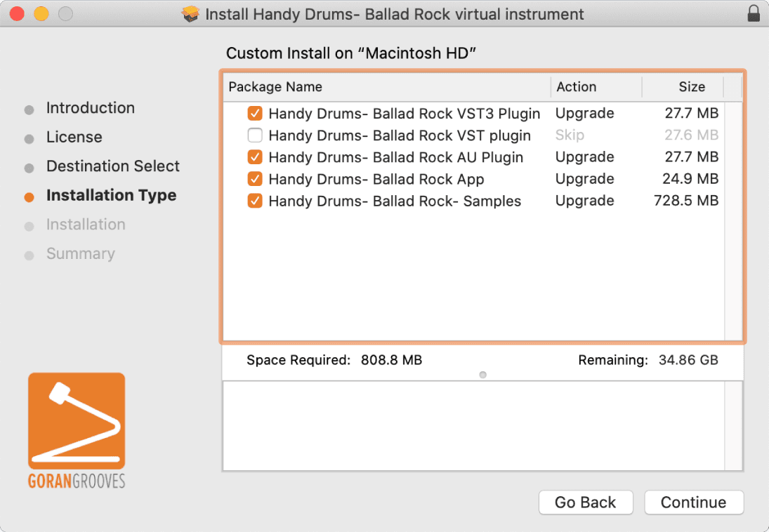Click the Size column header
Viewport: 769px width, 532px height.
click(x=683, y=87)
